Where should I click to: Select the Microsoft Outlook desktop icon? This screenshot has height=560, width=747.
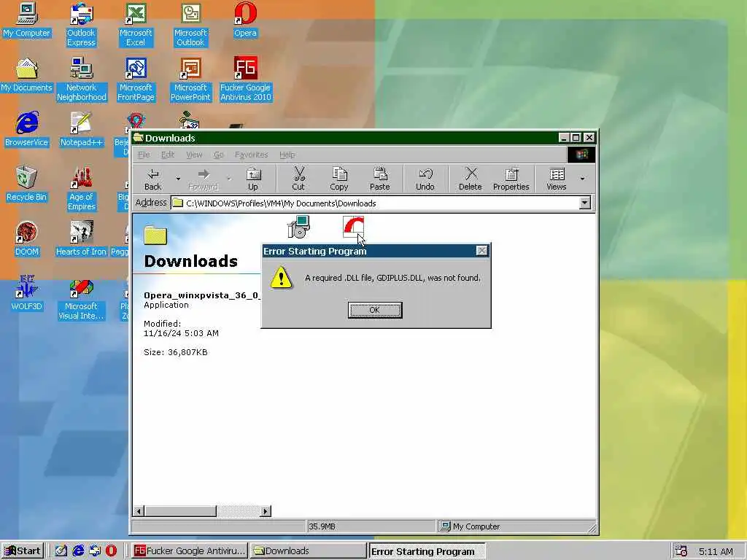(190, 25)
